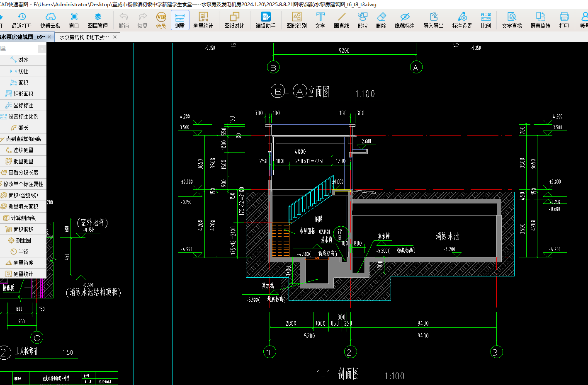Select 半径 radius measurement

tap(23, 252)
